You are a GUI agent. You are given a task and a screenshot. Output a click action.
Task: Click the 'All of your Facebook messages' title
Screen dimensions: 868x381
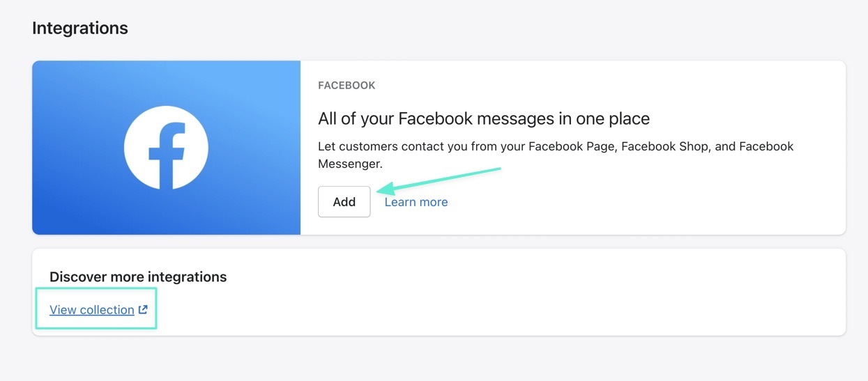484,119
